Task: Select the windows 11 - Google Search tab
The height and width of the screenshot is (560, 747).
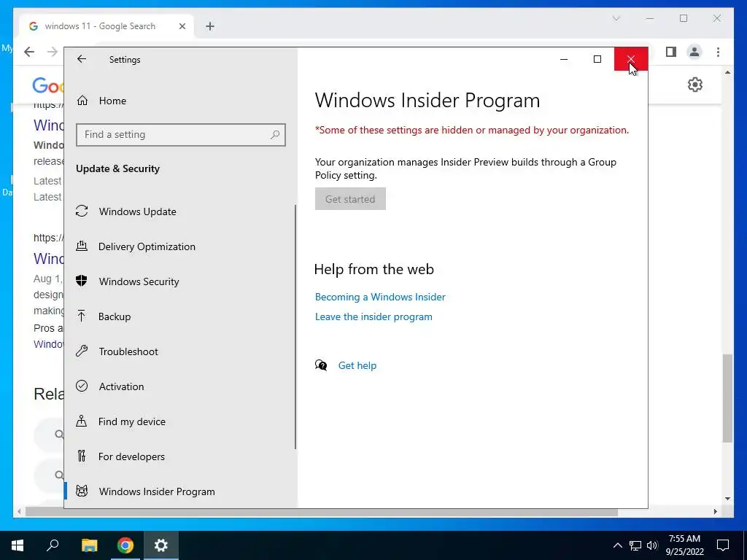Action: point(107,26)
